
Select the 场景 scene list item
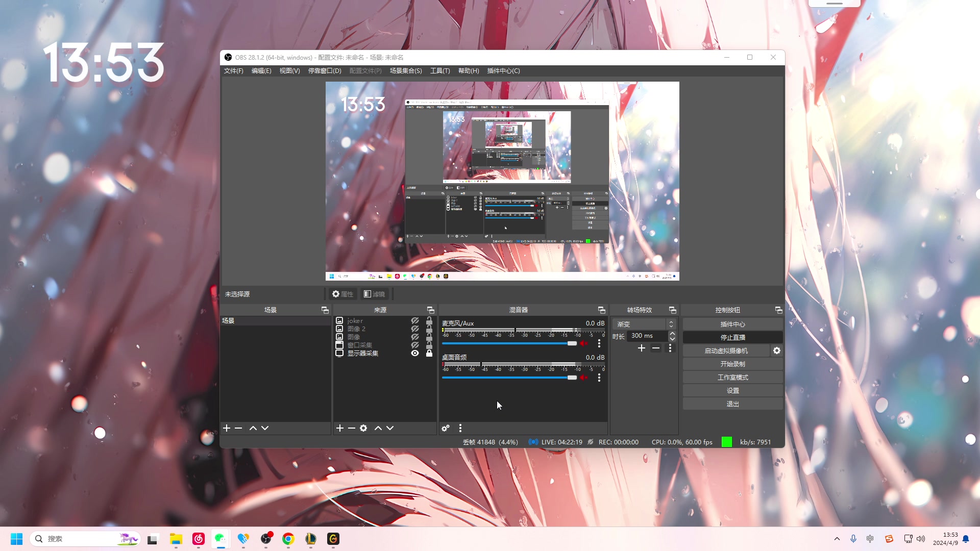coord(276,321)
